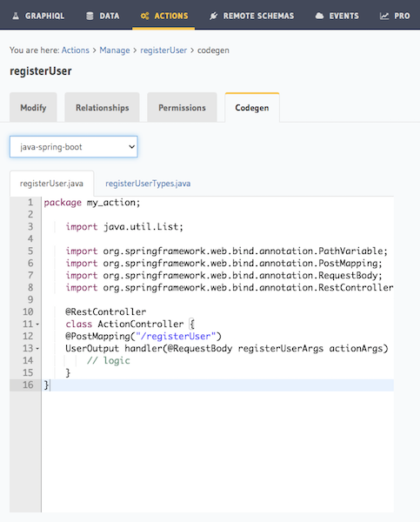Viewport: 420px width, 522px height.
Task: Click the RestController import line
Action: pyautogui.click(x=230, y=288)
